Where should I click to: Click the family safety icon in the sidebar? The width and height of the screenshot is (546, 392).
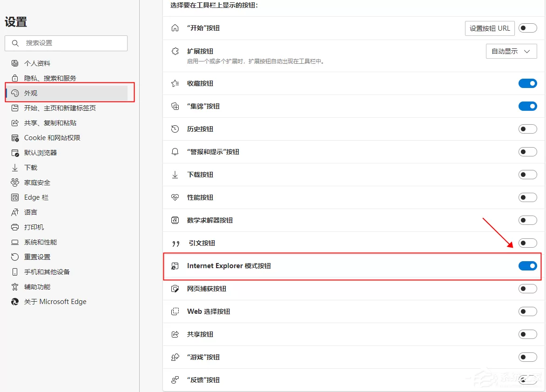[x=14, y=182]
